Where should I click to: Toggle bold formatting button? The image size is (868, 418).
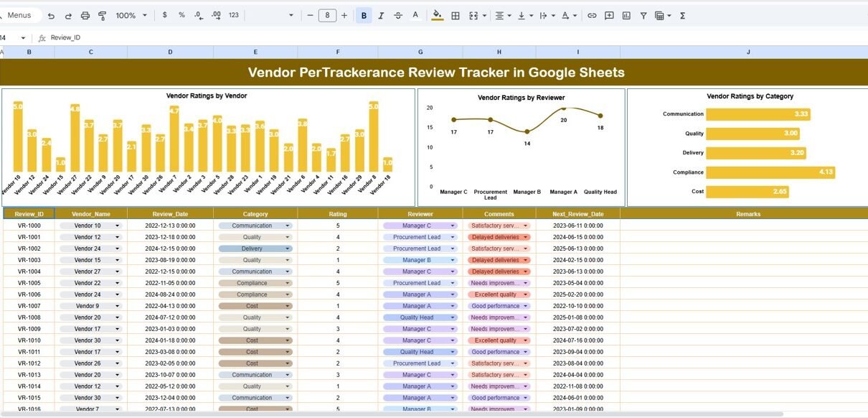[x=364, y=15]
